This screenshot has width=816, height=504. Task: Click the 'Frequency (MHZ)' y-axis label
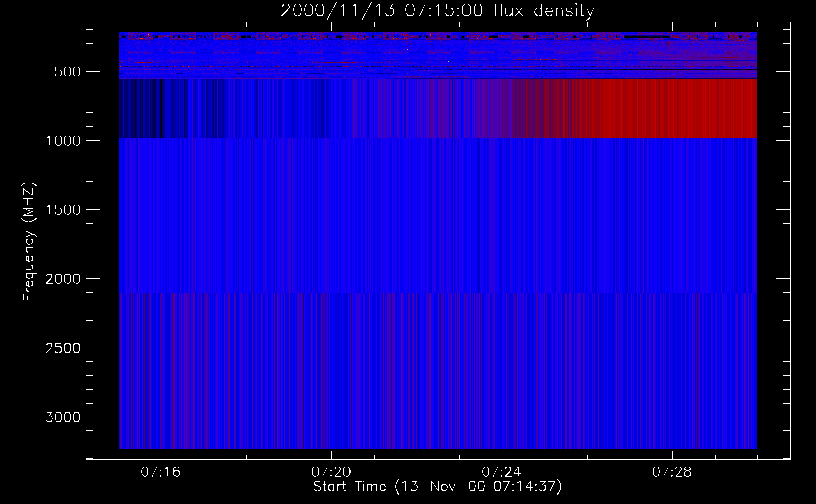click(29, 242)
